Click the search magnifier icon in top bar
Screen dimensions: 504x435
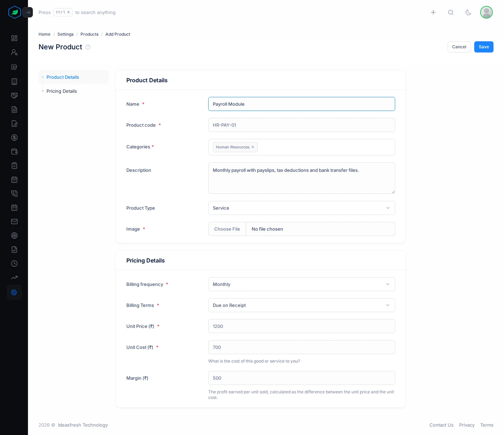451,12
